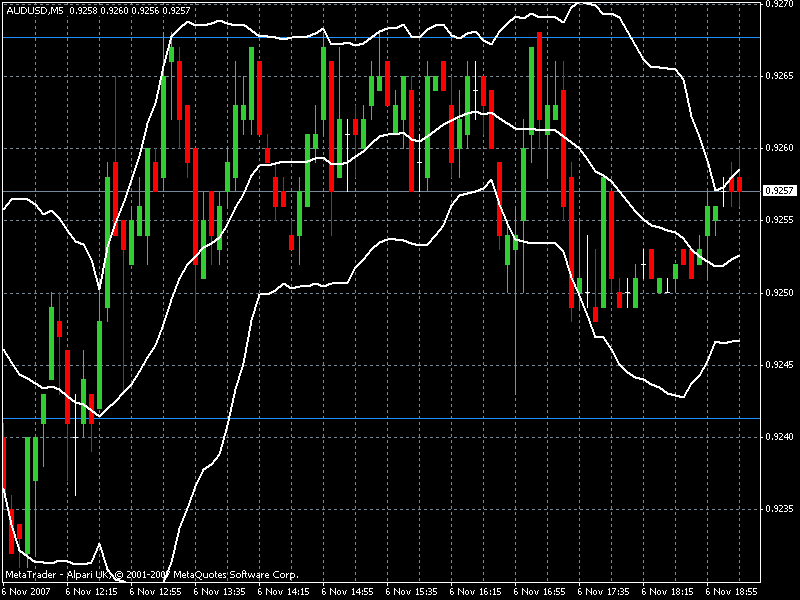Select the 0.9250 price axis label
Screen dimensions: 800x600
click(x=780, y=293)
